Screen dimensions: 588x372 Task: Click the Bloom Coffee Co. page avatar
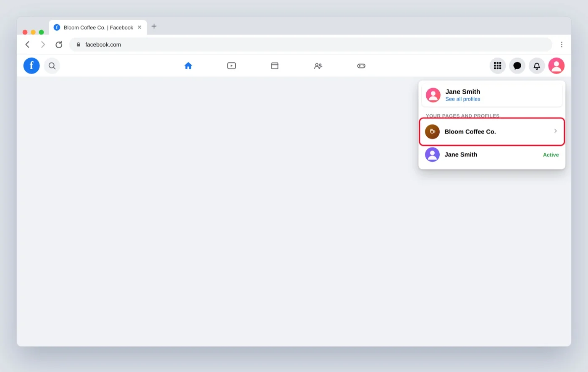tap(432, 131)
